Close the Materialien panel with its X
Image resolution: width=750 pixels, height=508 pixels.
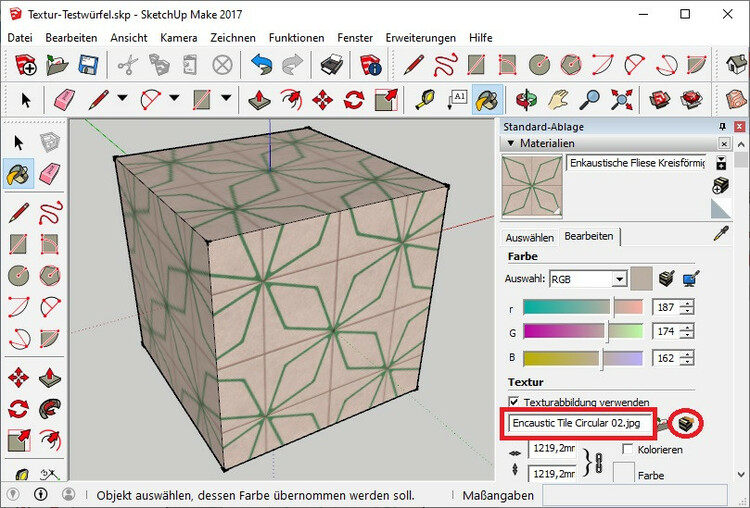point(724,144)
